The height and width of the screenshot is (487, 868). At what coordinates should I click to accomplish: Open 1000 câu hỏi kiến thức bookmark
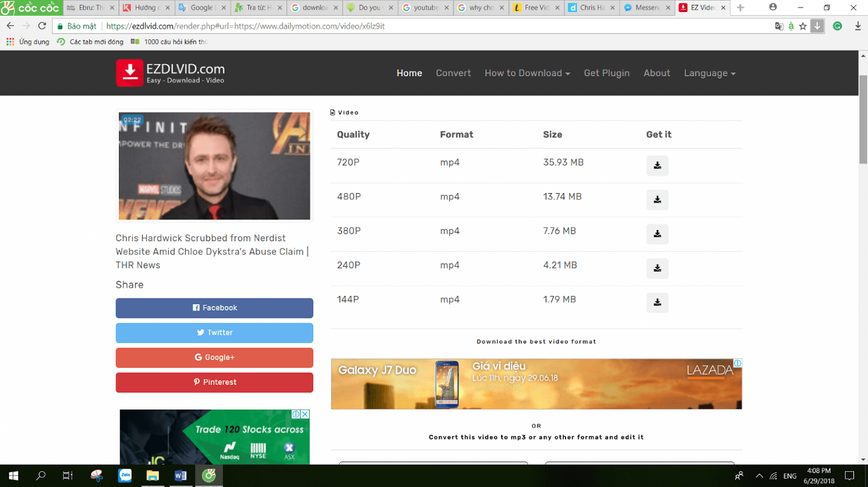(168, 42)
